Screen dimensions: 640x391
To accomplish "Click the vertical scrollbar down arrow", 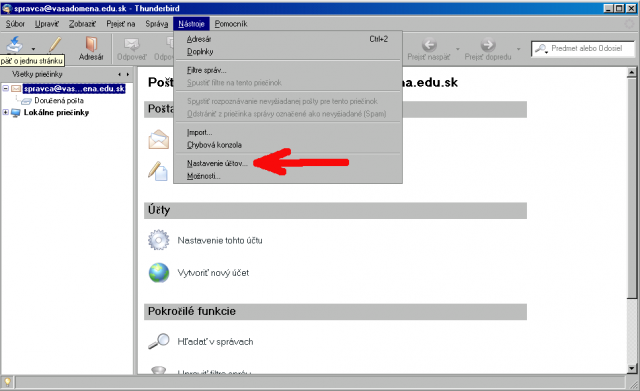I will point(631,368).
